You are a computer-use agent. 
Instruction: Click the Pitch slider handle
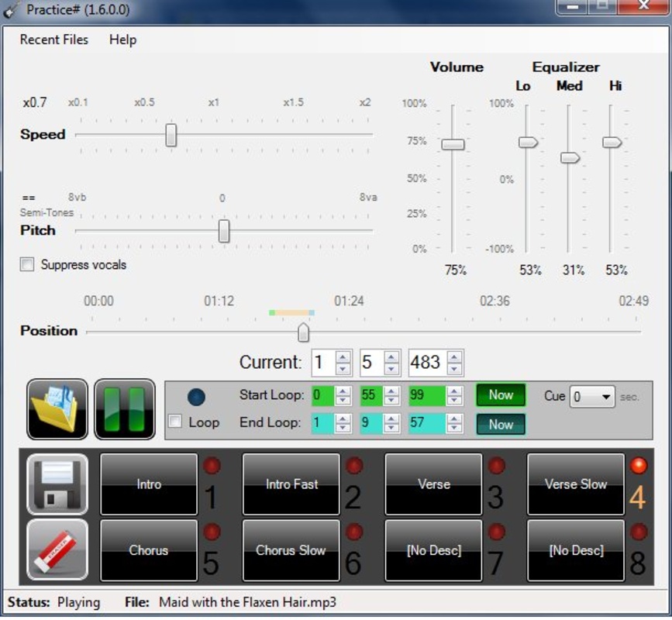point(224,231)
